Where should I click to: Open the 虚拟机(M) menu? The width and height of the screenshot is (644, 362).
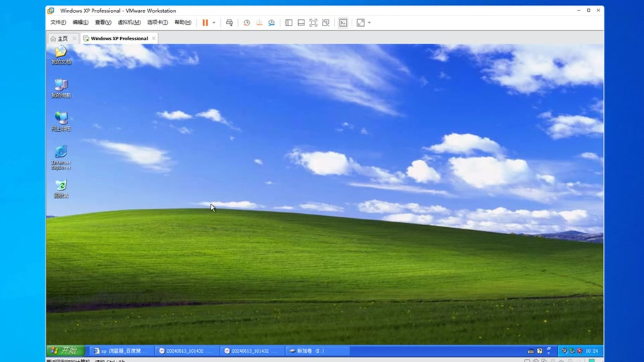(129, 22)
